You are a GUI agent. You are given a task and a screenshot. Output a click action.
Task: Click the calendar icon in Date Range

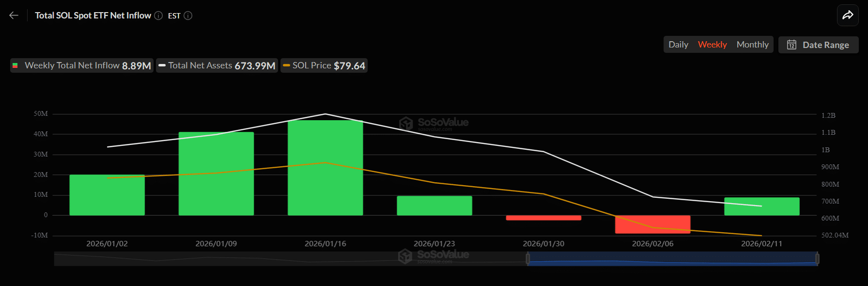coord(791,45)
